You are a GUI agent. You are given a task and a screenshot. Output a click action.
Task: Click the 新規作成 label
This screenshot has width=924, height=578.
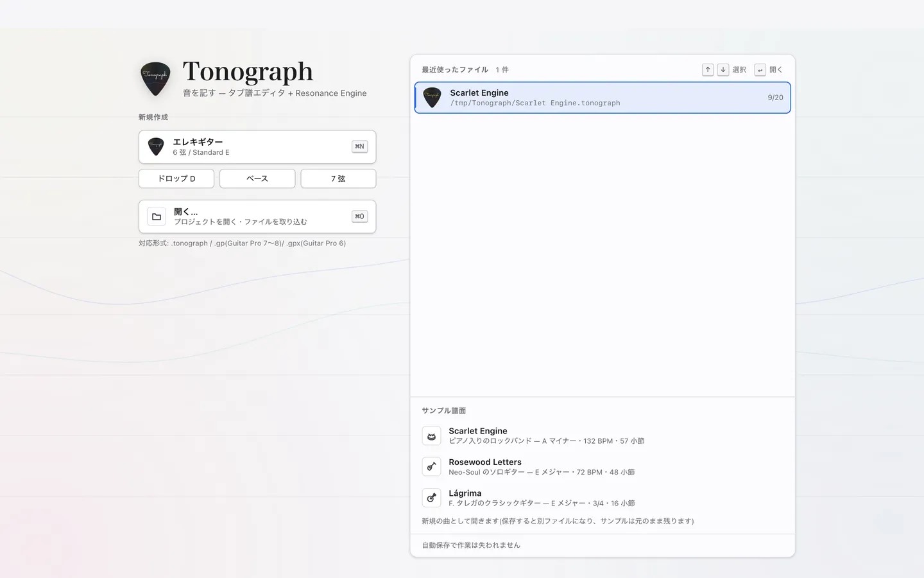(153, 117)
